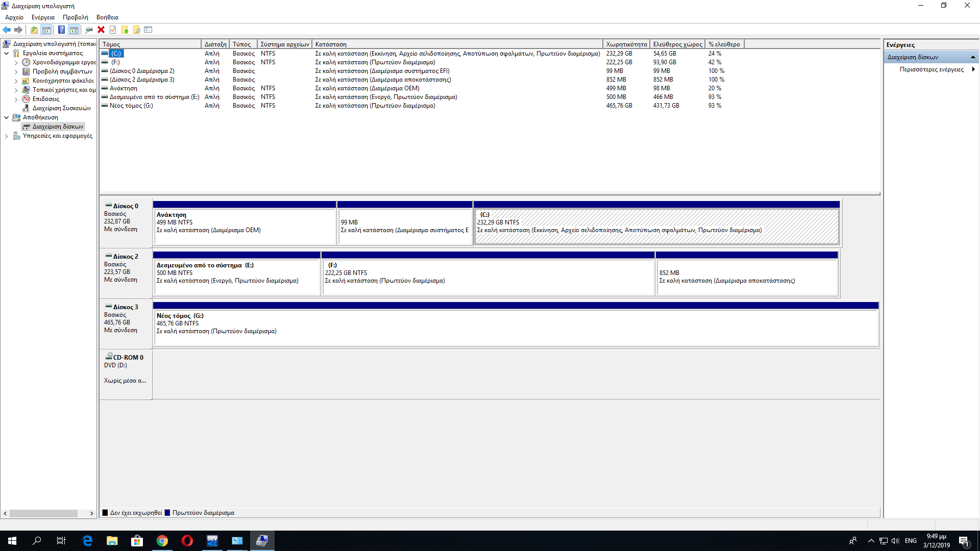This screenshot has width=980, height=551.
Task: Open Task View on the taskbar
Action: click(61, 541)
